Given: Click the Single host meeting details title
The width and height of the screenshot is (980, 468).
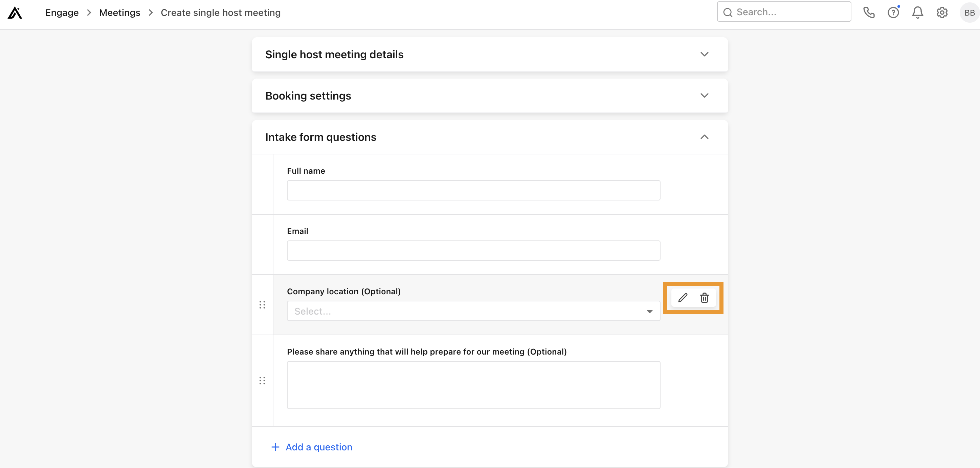Looking at the screenshot, I should 334,55.
